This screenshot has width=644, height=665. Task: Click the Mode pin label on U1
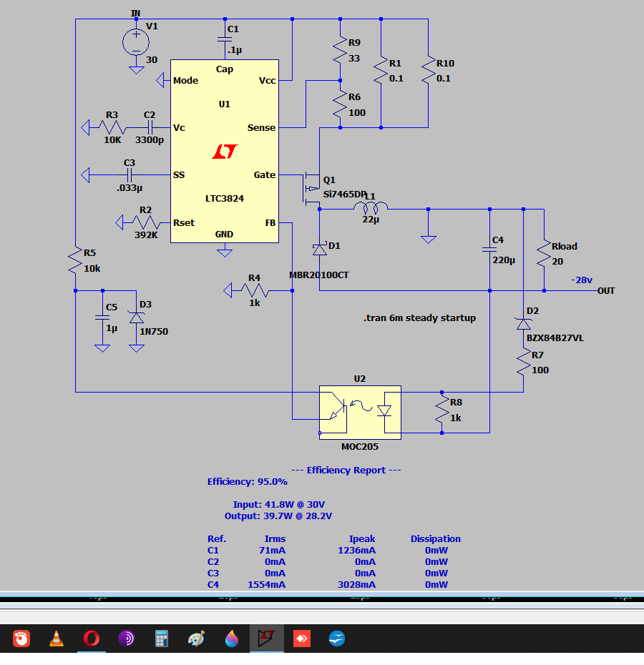tap(185, 80)
